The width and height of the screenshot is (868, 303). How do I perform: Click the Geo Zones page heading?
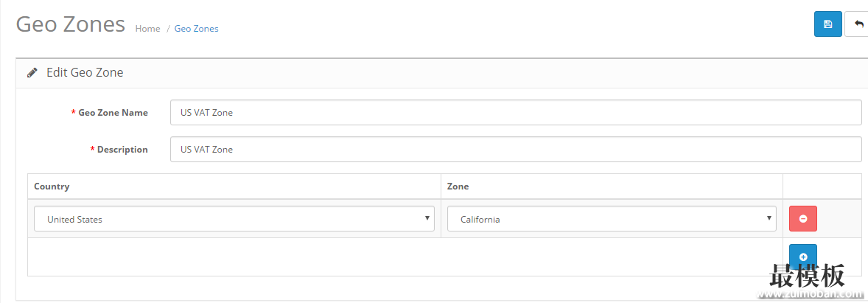[x=70, y=25]
